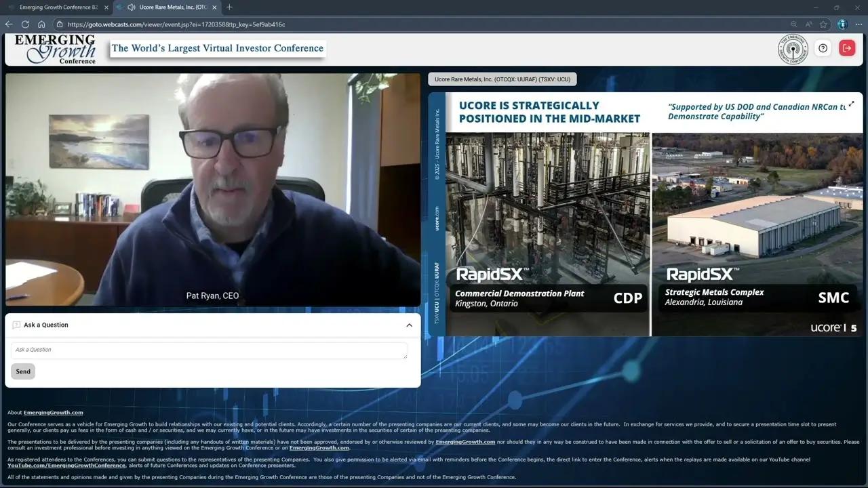Click the "Commercial Demonstration Plant" slide caption
The height and width of the screenshot is (488, 868).
[x=519, y=293]
